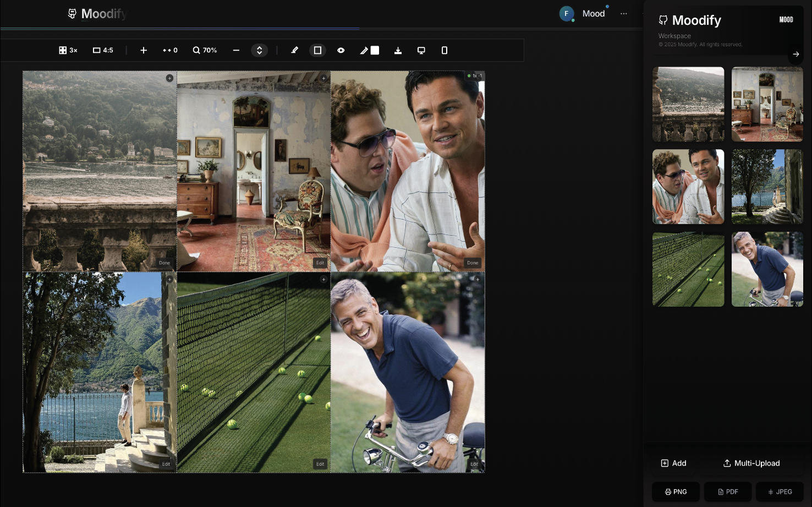Screen dimensions: 812x507
Task: Switch to desktop monitor preview
Action: click(421, 50)
